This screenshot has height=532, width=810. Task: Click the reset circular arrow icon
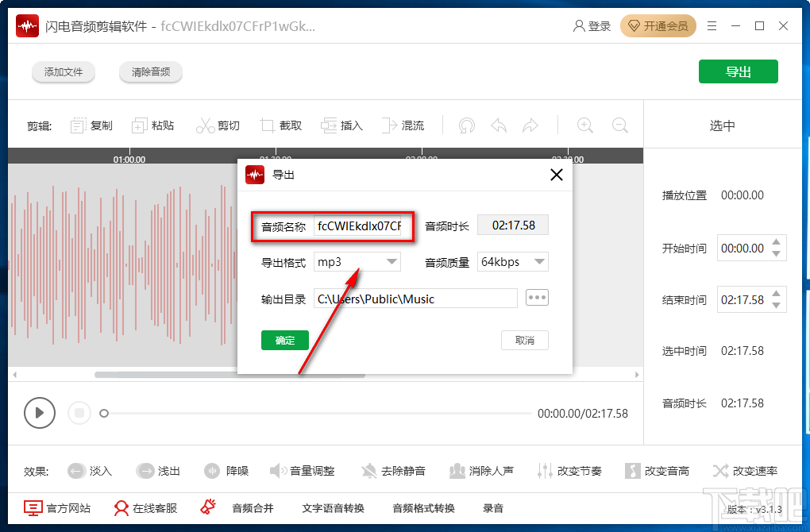[x=467, y=125]
